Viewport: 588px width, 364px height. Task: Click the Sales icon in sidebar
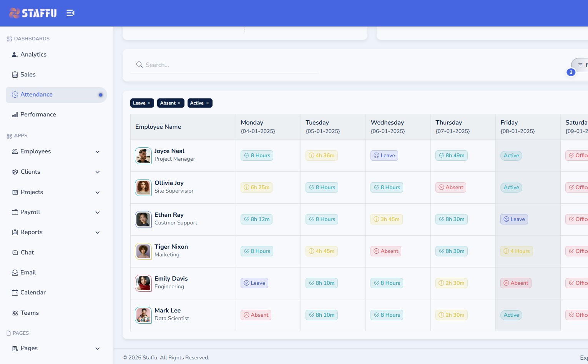coord(15,75)
